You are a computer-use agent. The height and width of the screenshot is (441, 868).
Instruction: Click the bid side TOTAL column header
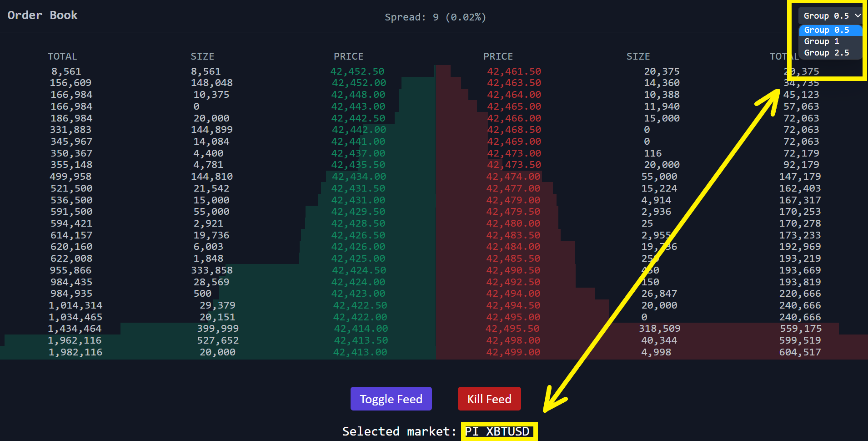tap(63, 56)
